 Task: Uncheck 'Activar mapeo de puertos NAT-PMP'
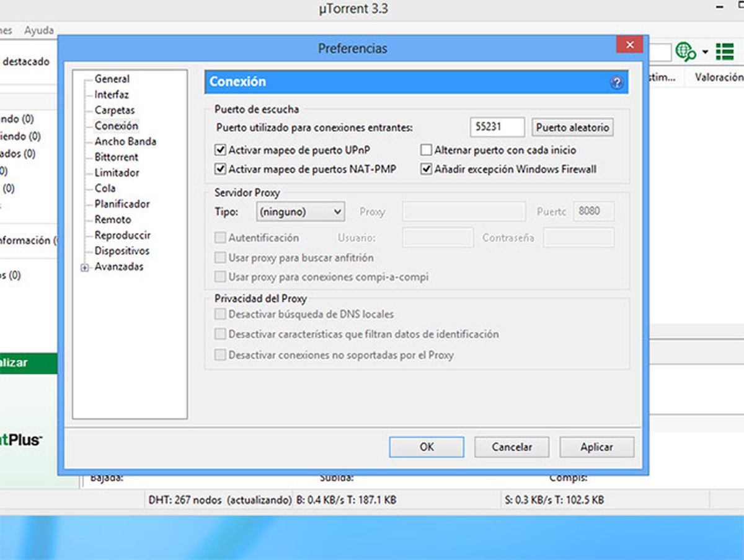[221, 168]
